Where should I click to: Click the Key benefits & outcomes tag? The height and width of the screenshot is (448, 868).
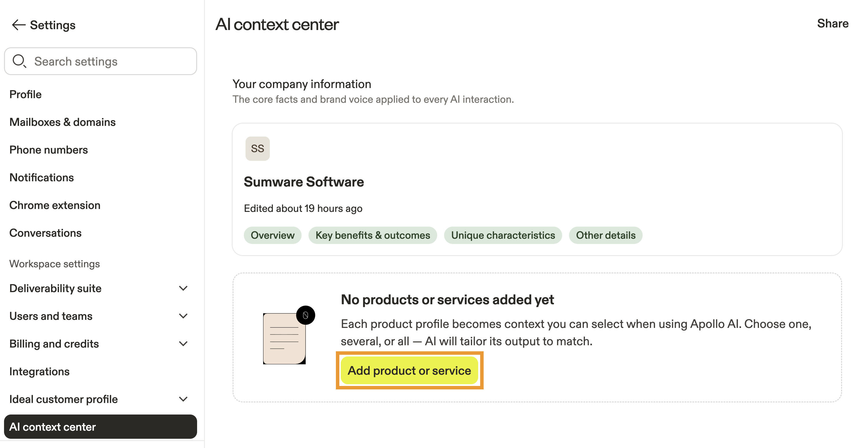(x=373, y=235)
